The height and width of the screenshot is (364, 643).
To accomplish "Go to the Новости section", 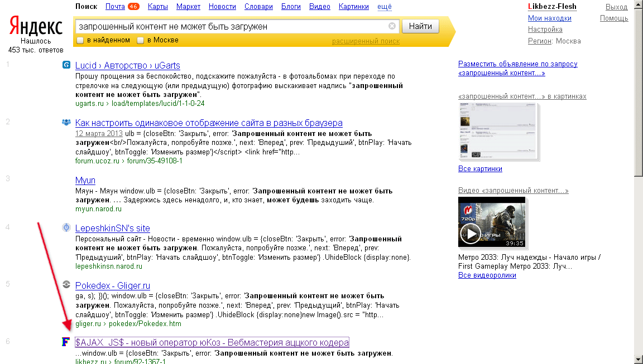I will pyautogui.click(x=222, y=7).
